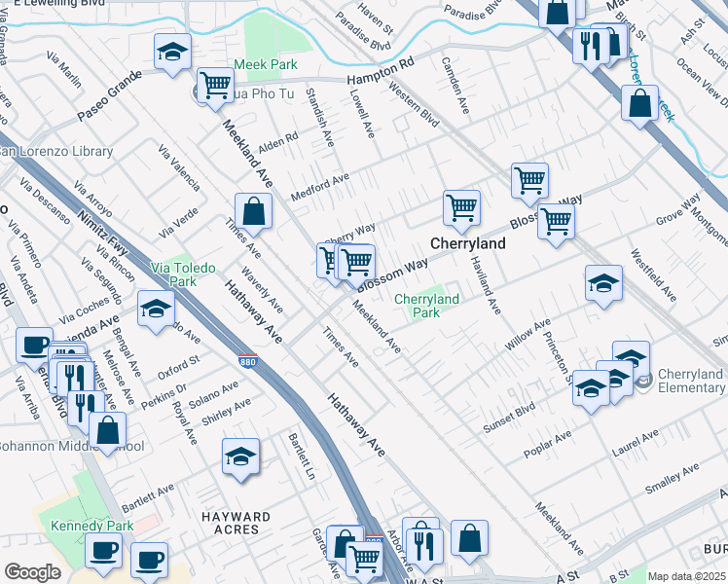Screen dimensions: 728x584
Task: Open the restaurant marker near Arbor Ave
Action: tap(424, 548)
